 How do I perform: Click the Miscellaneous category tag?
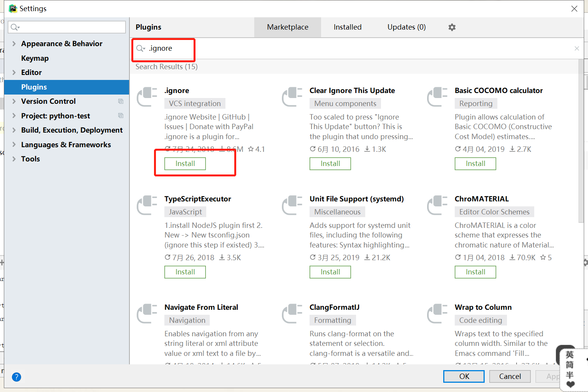coord(337,212)
